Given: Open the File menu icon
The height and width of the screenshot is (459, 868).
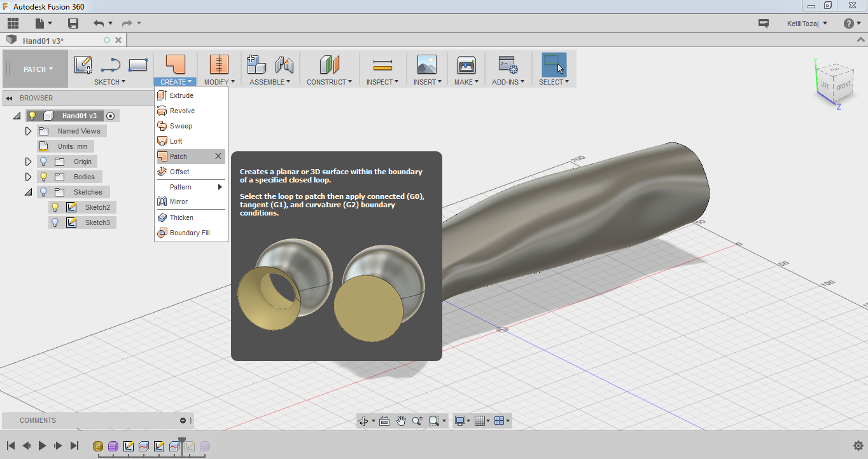Looking at the screenshot, I should pos(43,24).
